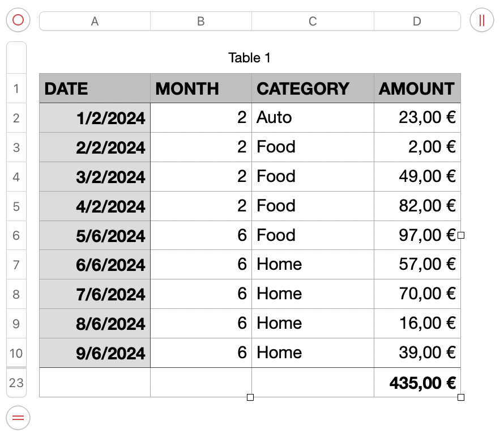Select column C header
504x441 pixels.
(x=313, y=22)
